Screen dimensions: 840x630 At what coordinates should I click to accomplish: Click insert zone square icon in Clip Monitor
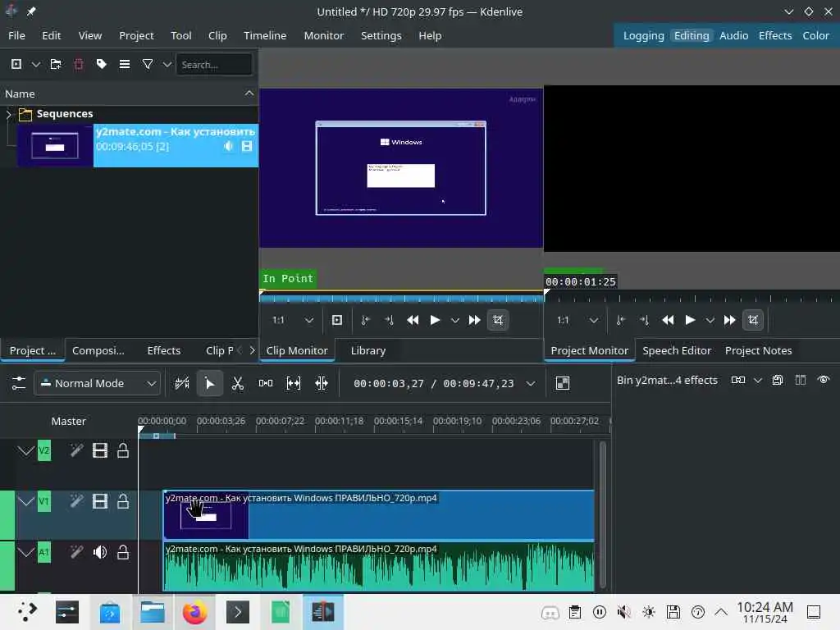point(337,321)
